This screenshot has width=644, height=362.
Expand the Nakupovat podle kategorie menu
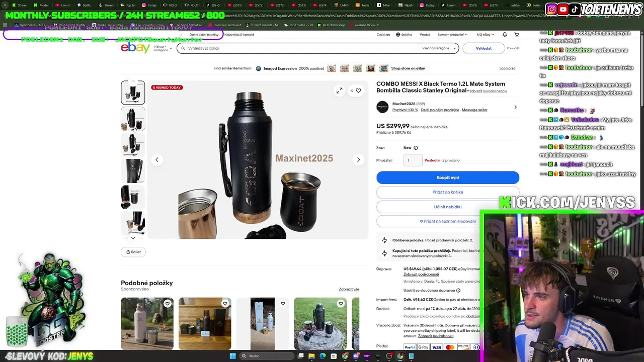163,48
